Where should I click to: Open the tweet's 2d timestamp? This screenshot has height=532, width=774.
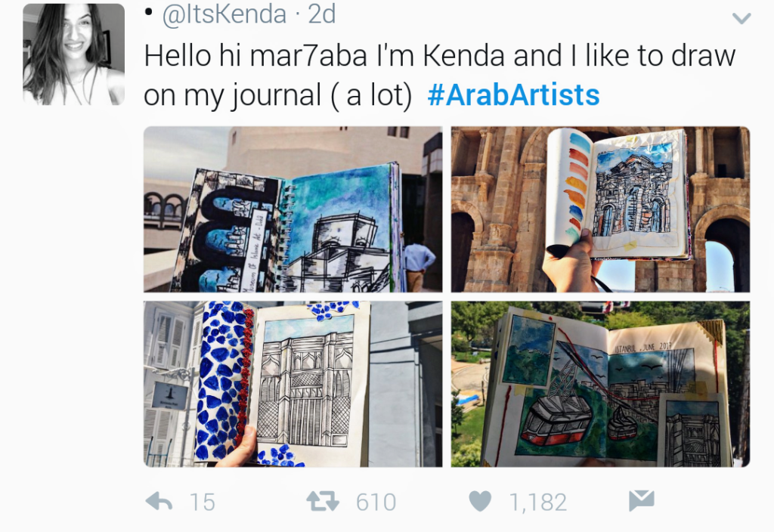point(321,14)
